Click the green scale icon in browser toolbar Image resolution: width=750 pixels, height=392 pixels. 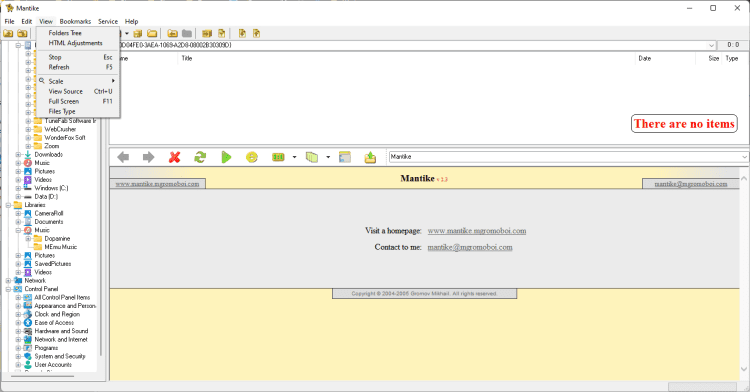click(278, 157)
